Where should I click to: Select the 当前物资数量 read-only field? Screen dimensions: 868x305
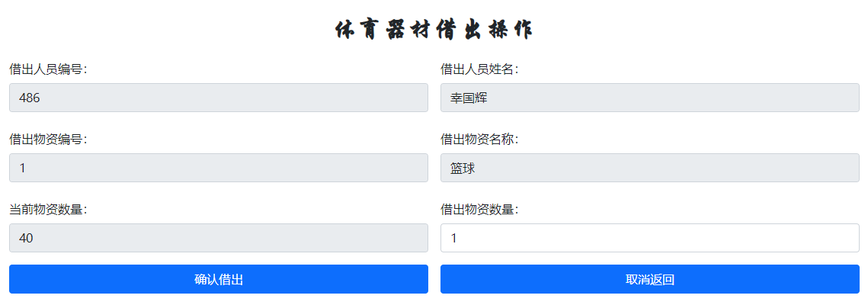tap(219, 238)
